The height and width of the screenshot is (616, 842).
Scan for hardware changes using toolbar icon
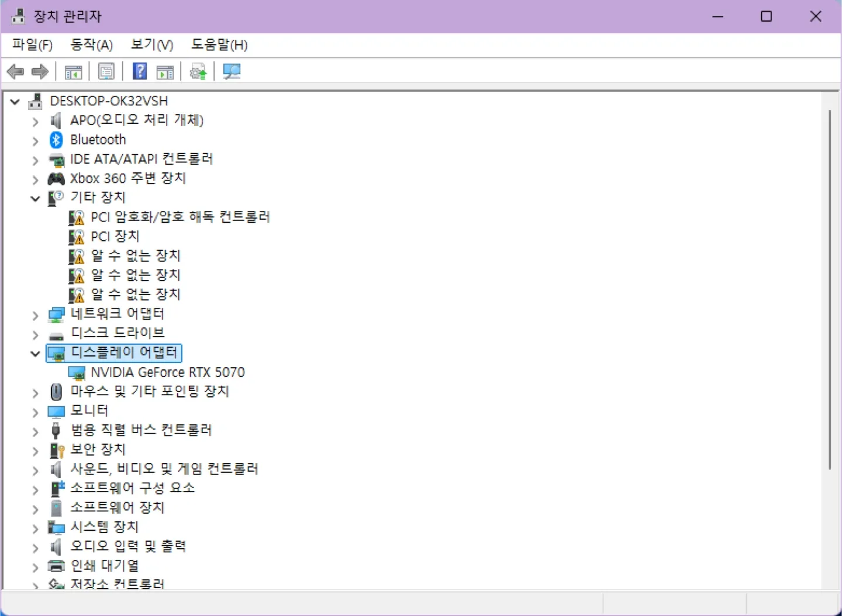pyautogui.click(x=232, y=72)
